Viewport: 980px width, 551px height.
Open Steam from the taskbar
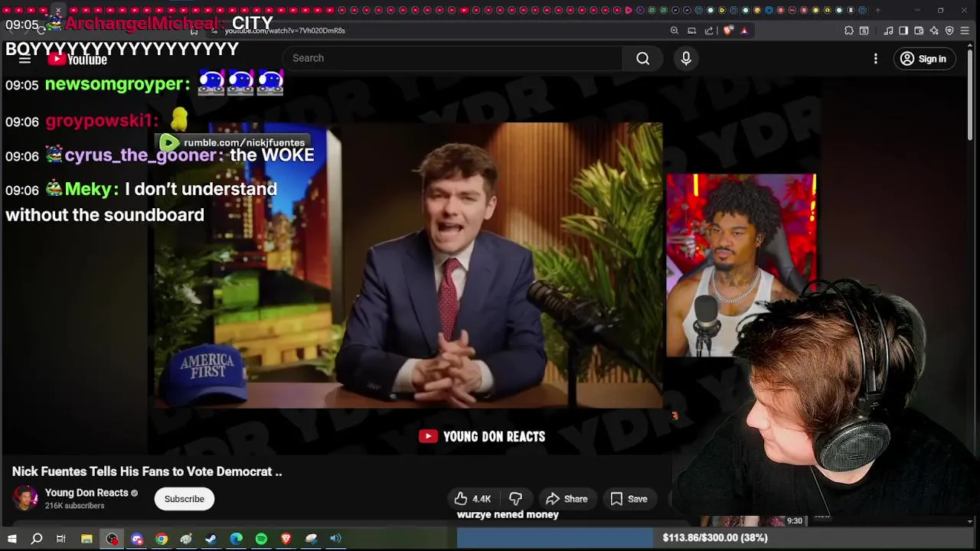[211, 539]
